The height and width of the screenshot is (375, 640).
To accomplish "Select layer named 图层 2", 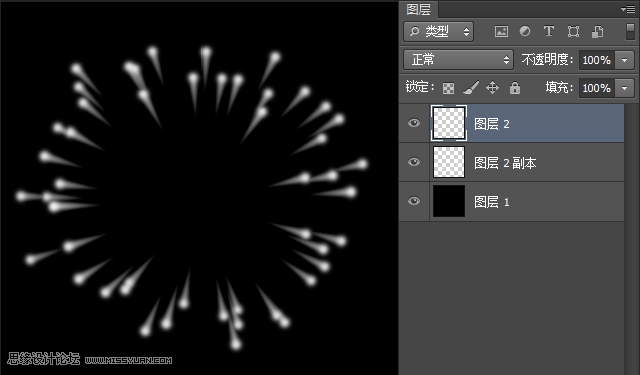I will click(491, 124).
